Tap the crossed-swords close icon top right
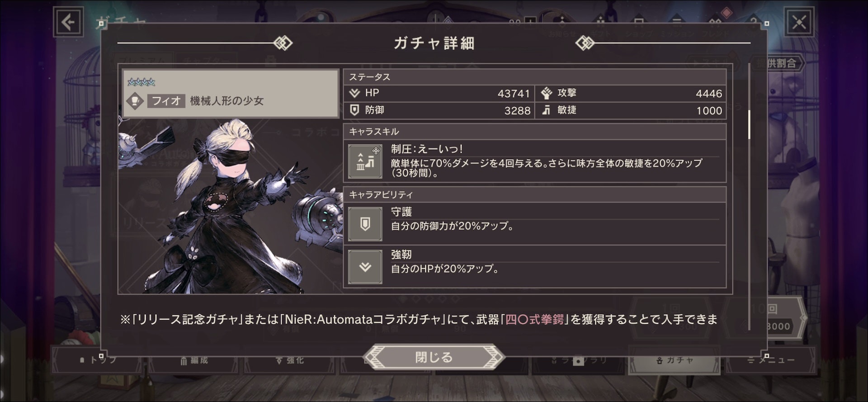This screenshot has height=402, width=868. [799, 22]
